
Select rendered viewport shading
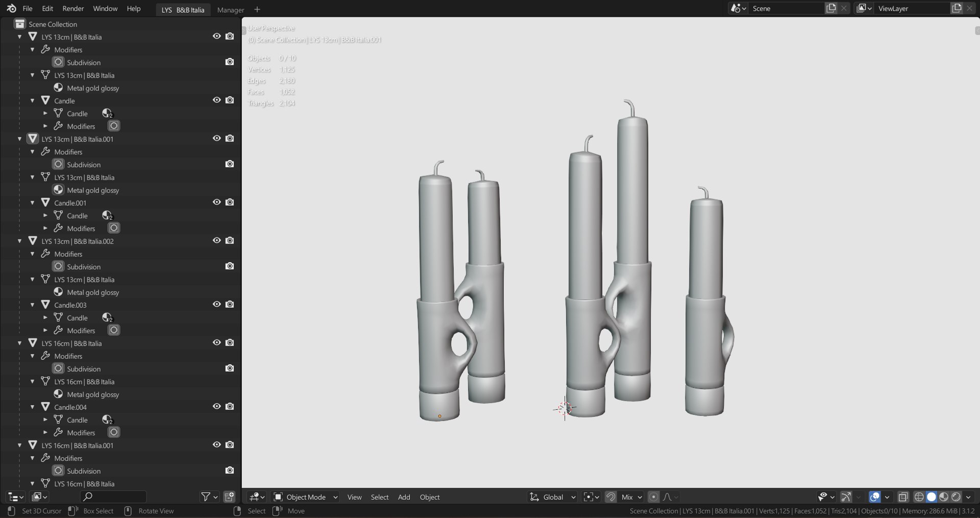955,497
